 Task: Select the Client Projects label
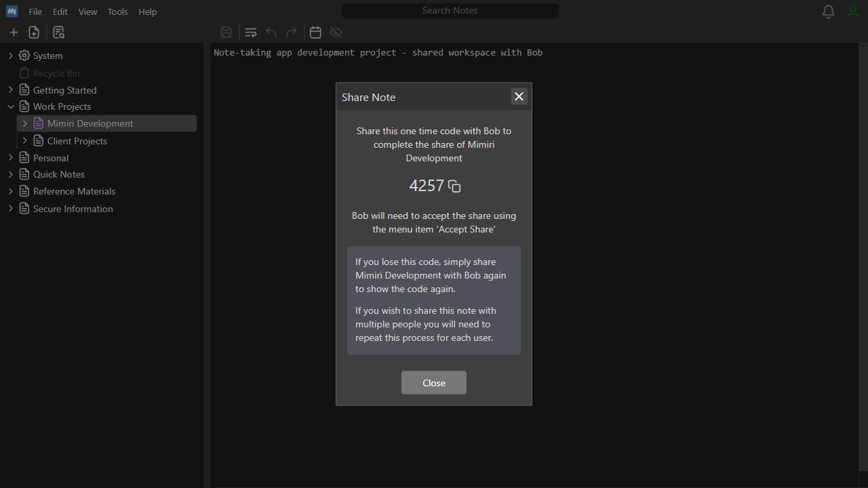click(x=77, y=141)
